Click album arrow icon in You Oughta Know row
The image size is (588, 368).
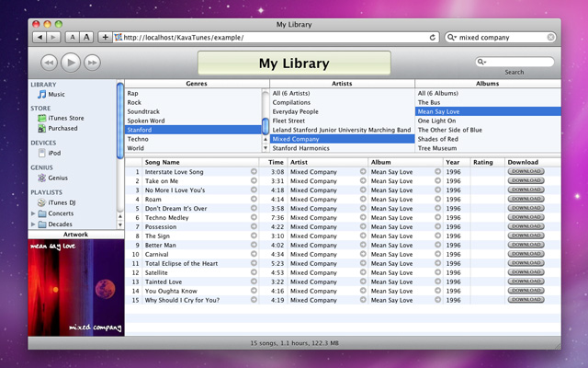pyautogui.click(x=437, y=291)
